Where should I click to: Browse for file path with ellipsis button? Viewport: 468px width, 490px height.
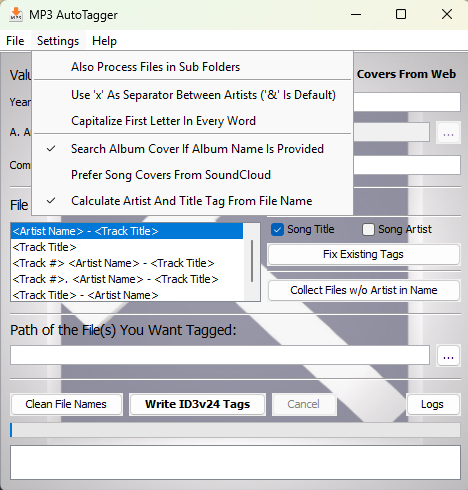(448, 356)
